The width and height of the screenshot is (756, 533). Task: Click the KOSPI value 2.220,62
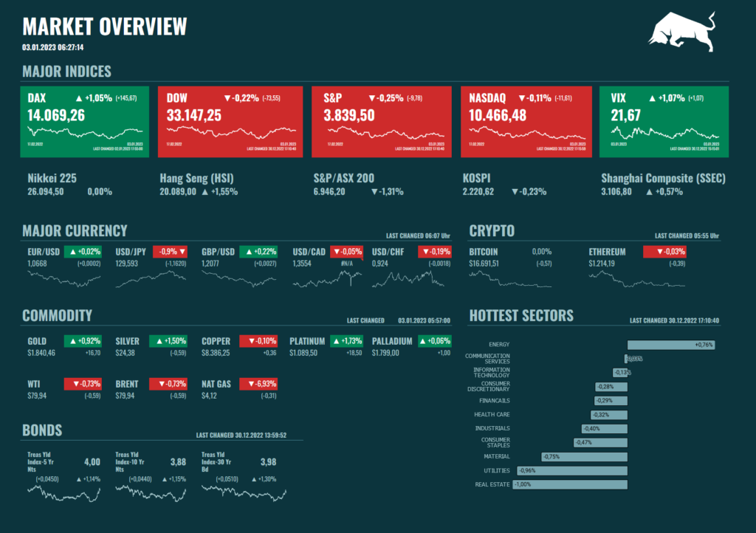coord(478,192)
